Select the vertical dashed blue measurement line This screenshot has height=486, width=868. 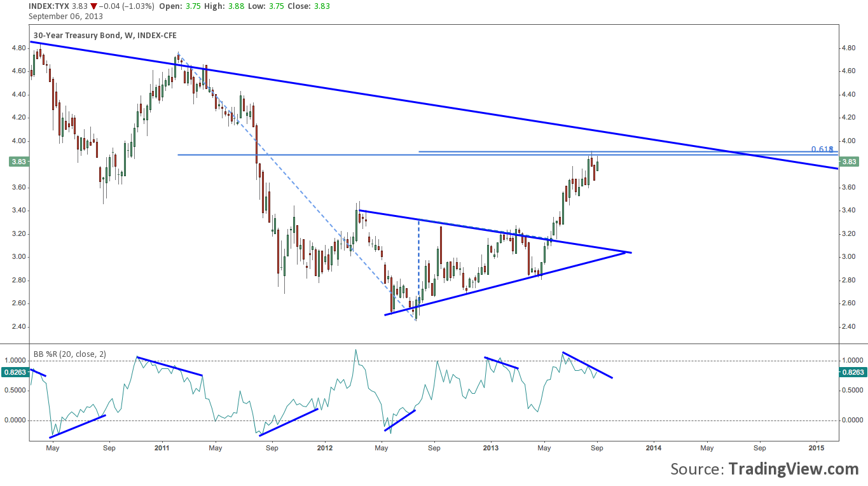pyautogui.click(x=418, y=263)
